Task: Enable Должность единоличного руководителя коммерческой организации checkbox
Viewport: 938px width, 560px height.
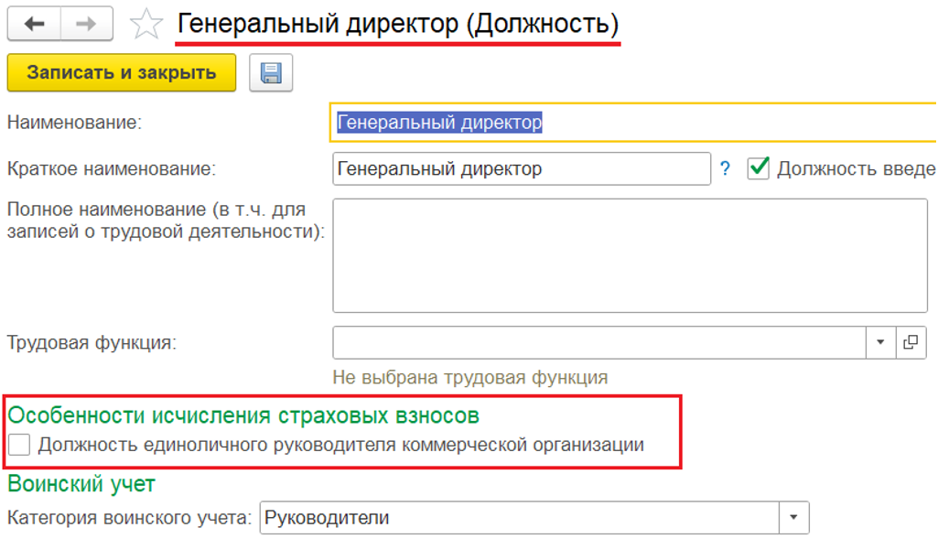Action: (19, 446)
